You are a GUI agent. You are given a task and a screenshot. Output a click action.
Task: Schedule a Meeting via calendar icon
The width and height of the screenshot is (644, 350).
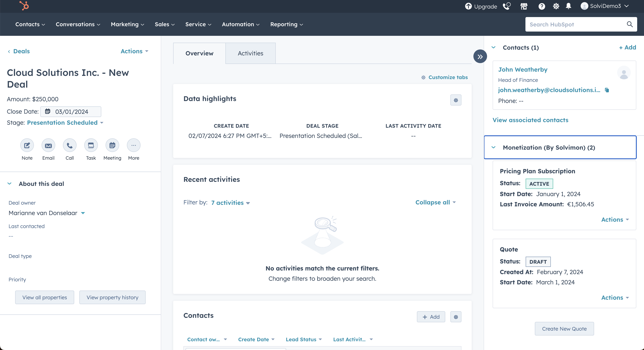112,145
